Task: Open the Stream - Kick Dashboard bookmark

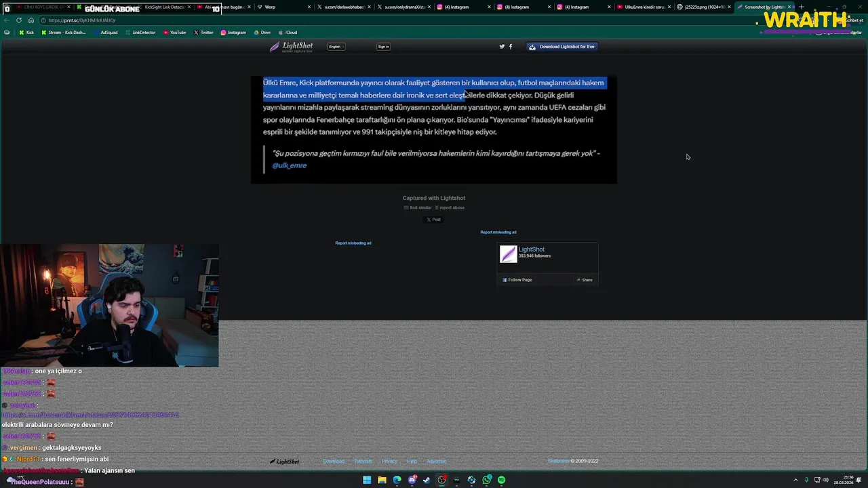Action: [62, 33]
